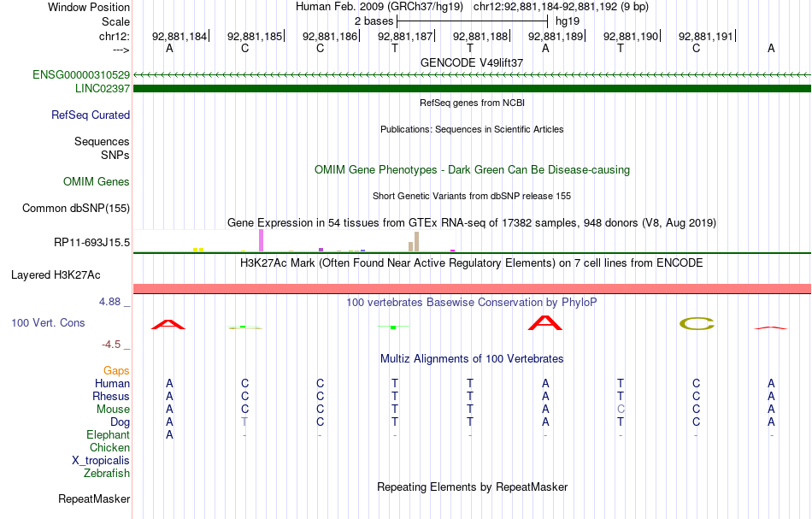Click the tan GTEx expression bars
The height and width of the screenshot is (519, 812).
pos(414,242)
